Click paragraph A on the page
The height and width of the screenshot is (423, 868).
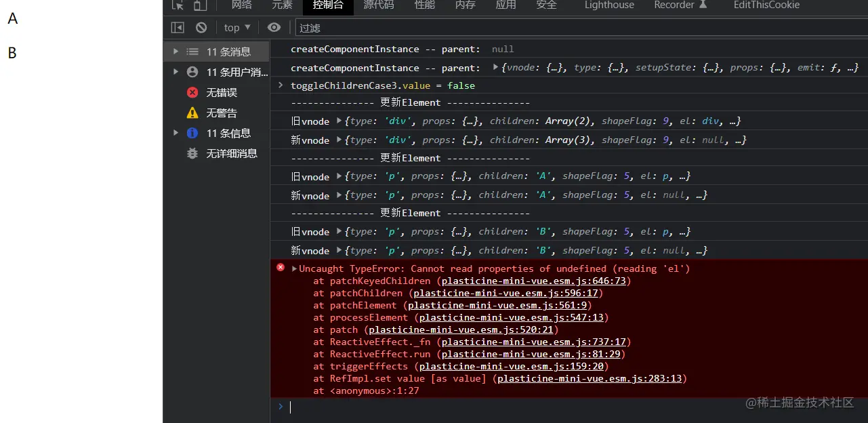click(x=12, y=19)
